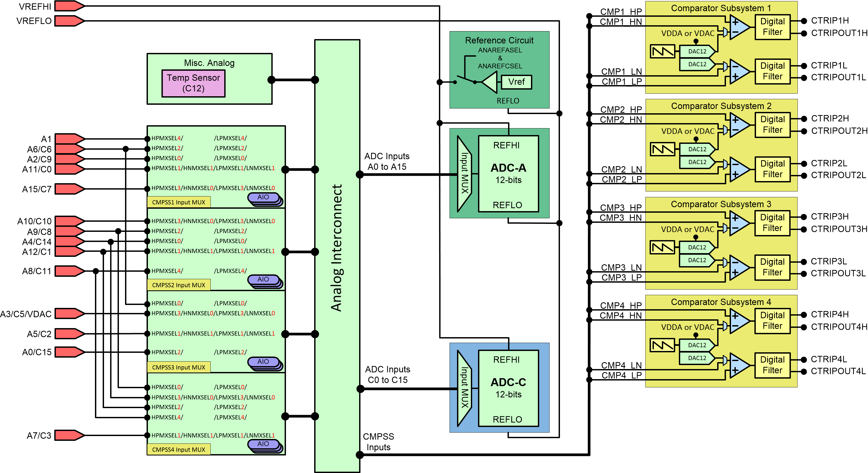Image resolution: width=868 pixels, height=473 pixels.
Task: Click the A7/C3 input pin arrow
Action: coord(70,435)
